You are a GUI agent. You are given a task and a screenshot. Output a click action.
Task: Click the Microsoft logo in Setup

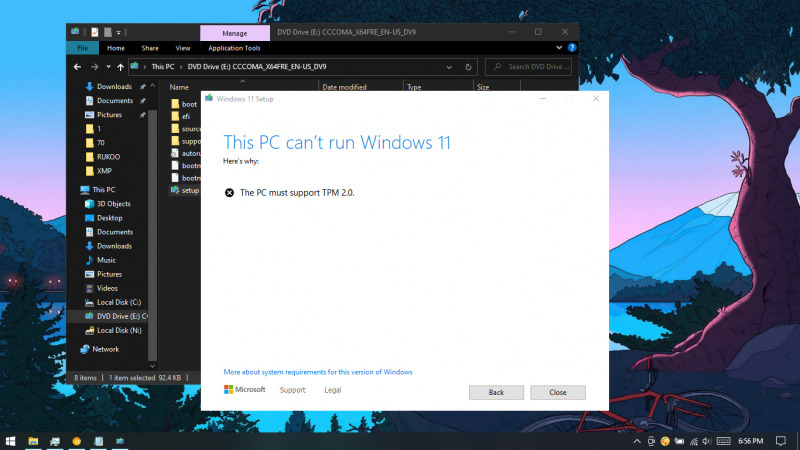(x=244, y=389)
